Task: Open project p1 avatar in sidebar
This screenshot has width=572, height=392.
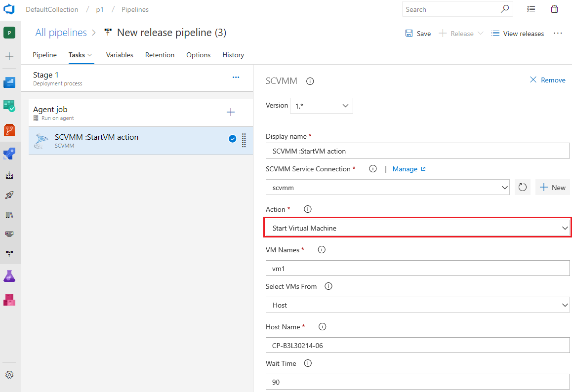Action: coord(9,33)
